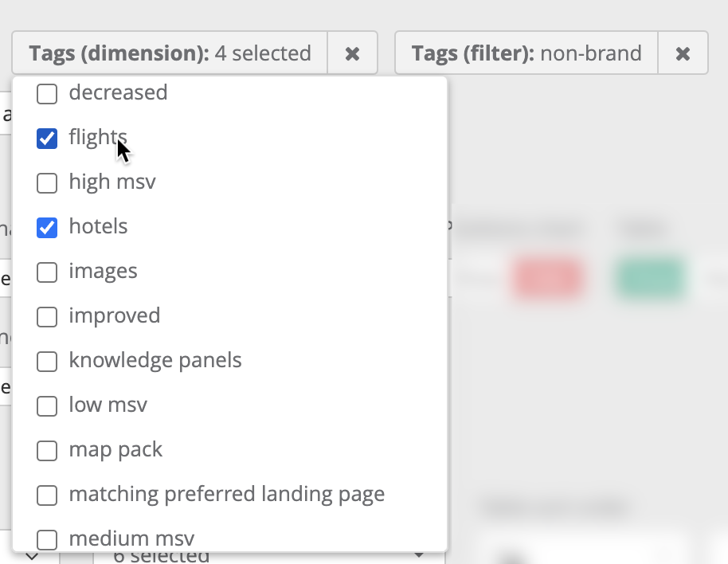The image size is (728, 564).
Task: Enable the 'decreased' tag checkbox
Action: [47, 94]
